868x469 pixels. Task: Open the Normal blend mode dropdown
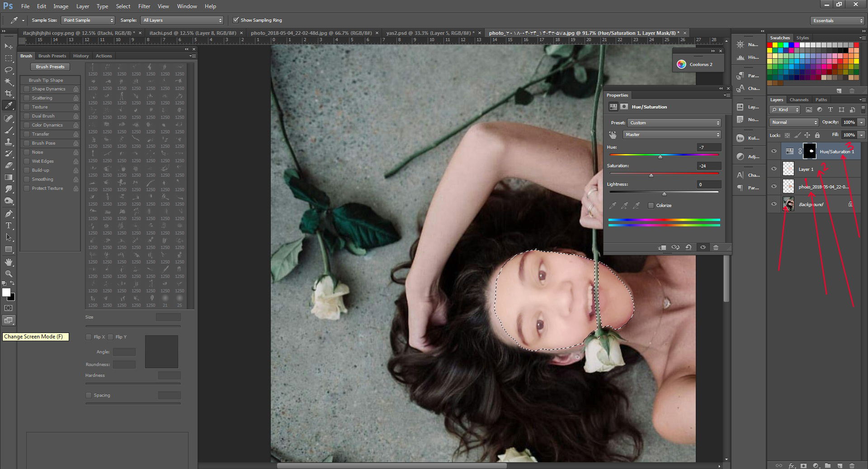coord(794,122)
